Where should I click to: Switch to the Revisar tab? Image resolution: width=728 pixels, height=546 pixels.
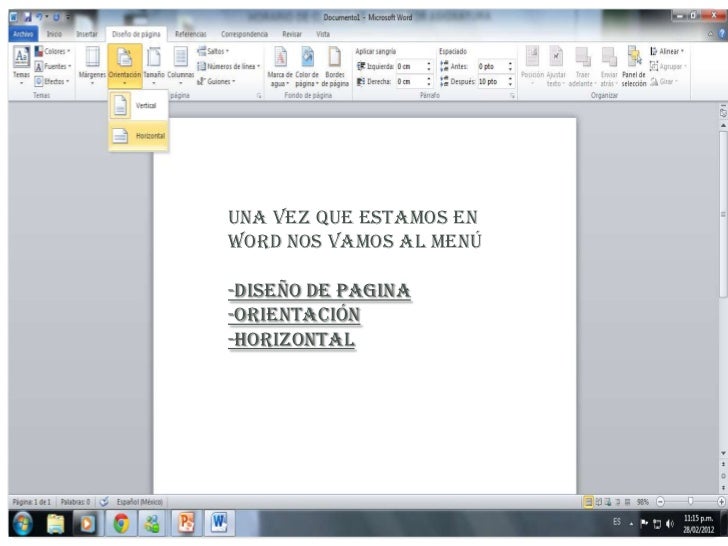click(x=292, y=34)
